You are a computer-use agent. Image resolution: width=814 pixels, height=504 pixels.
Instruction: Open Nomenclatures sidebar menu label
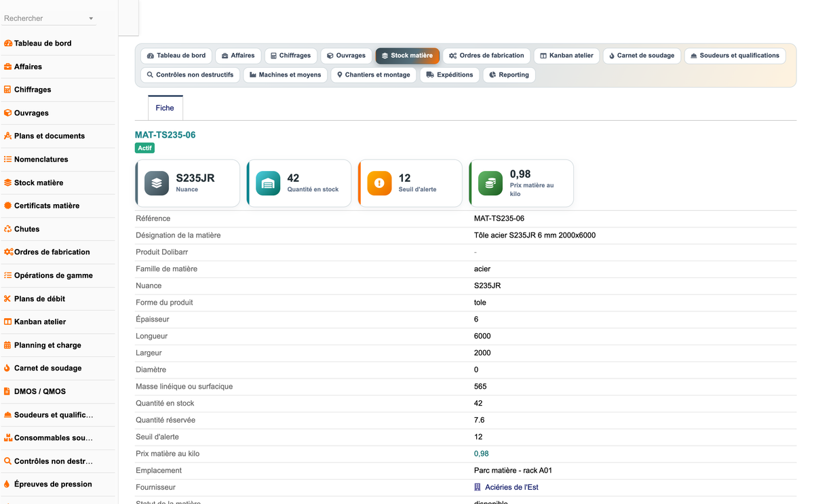point(41,159)
